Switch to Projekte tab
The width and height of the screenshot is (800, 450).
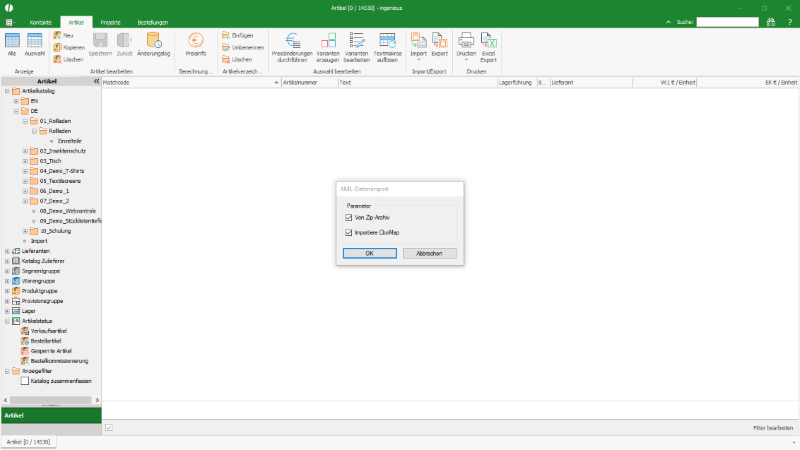(x=111, y=22)
